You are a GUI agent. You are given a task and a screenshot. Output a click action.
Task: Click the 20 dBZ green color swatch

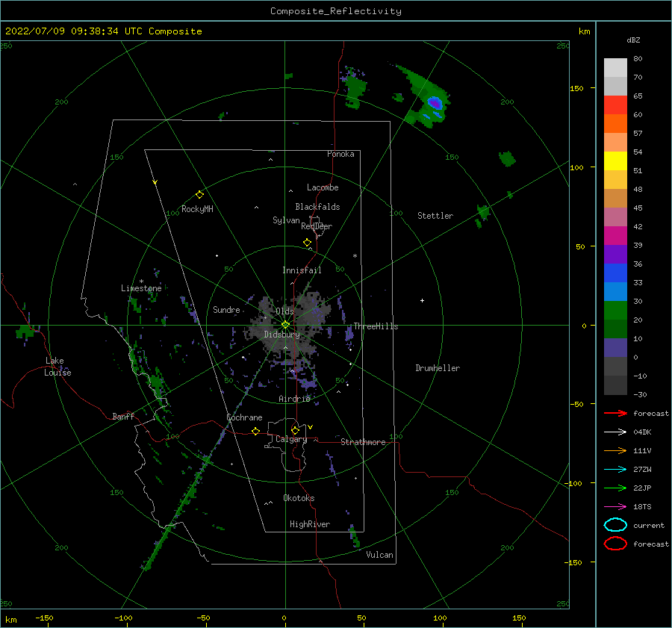point(615,311)
